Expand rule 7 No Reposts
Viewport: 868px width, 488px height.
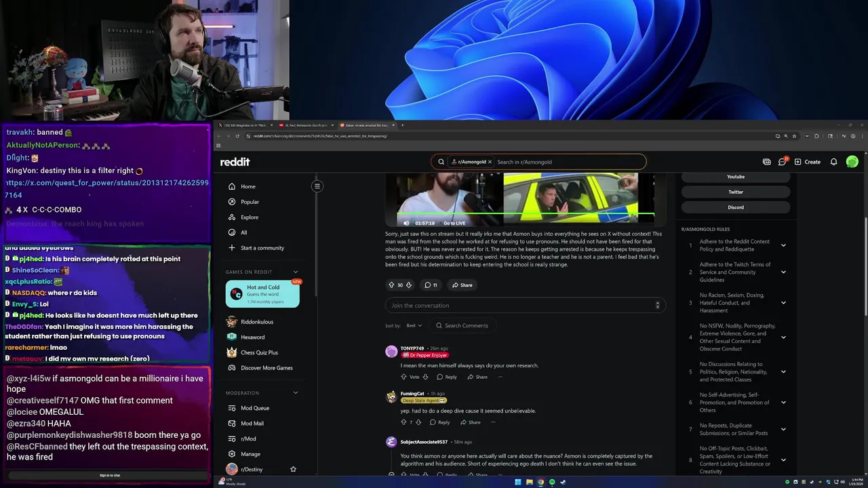tap(783, 429)
